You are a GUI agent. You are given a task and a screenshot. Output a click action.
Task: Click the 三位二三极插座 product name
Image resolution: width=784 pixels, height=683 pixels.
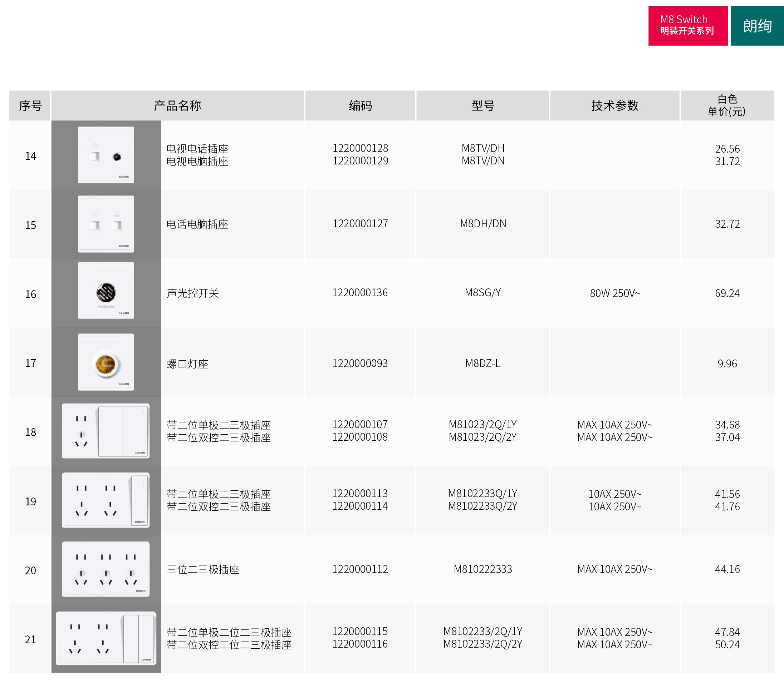[203, 569]
